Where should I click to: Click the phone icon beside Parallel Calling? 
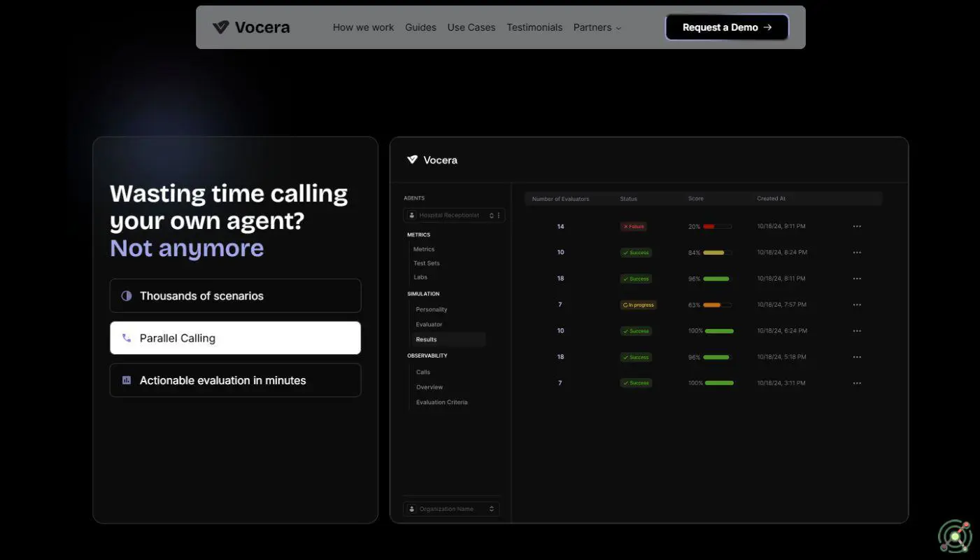click(127, 338)
